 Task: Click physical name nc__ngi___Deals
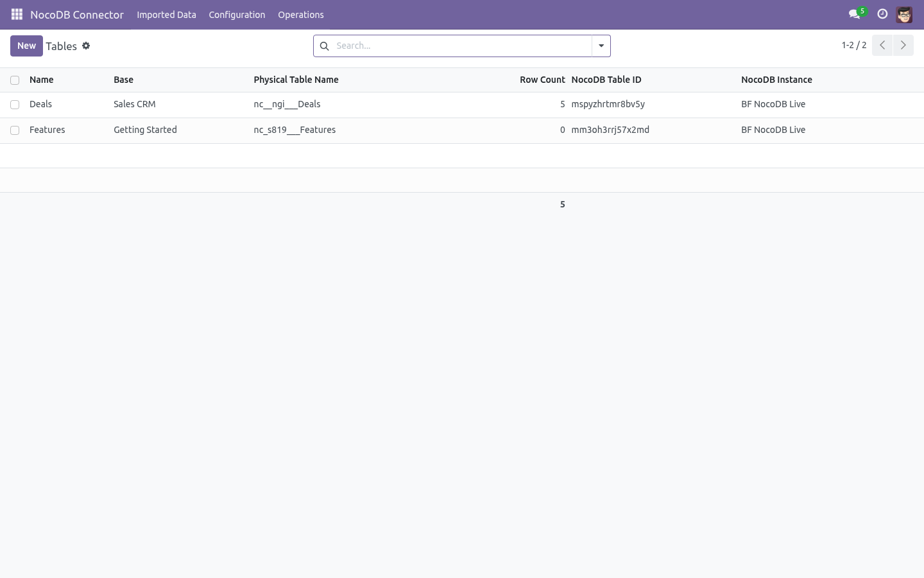coord(287,104)
